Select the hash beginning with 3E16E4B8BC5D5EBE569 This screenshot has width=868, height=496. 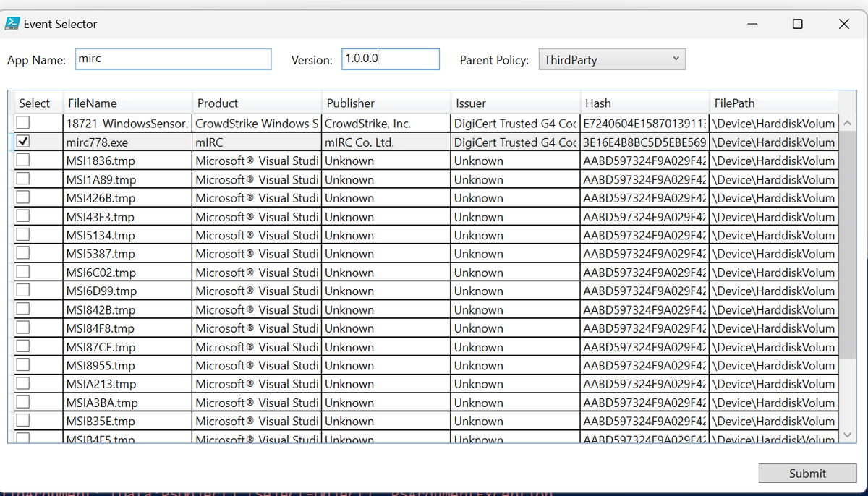pos(645,142)
